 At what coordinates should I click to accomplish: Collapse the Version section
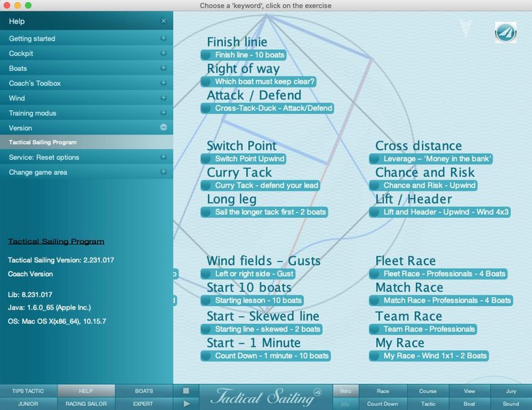tap(163, 128)
